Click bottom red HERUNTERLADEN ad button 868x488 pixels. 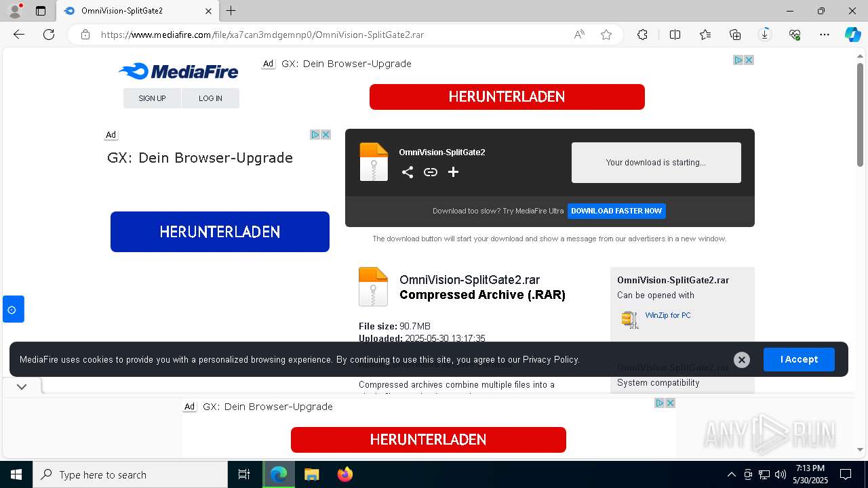428,440
